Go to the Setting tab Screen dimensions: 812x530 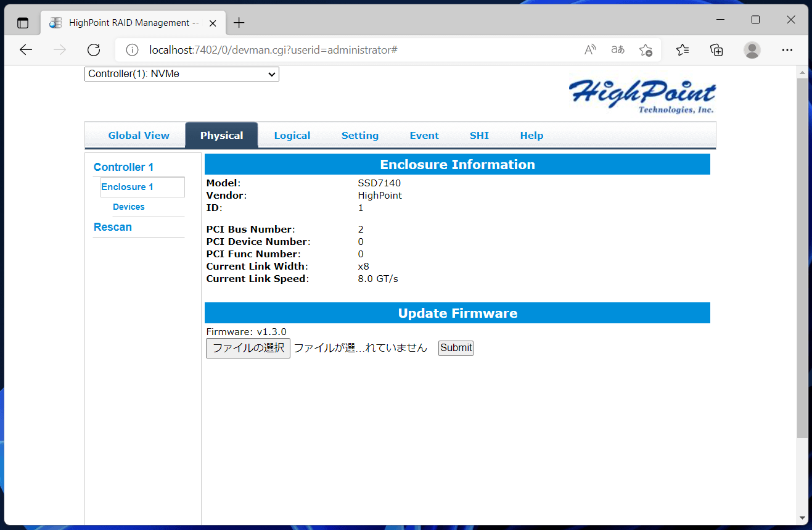pos(360,136)
